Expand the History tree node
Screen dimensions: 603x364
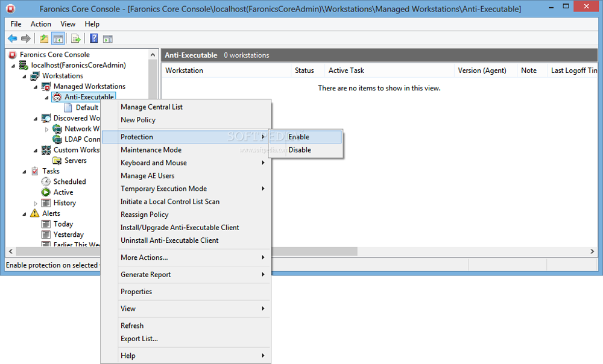pos(36,203)
